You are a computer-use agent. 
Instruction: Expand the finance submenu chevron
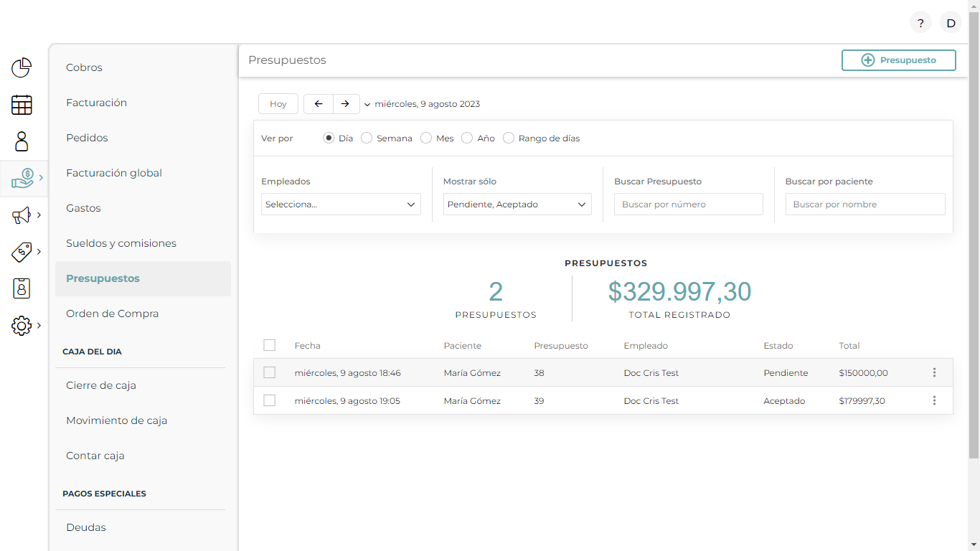point(41,177)
